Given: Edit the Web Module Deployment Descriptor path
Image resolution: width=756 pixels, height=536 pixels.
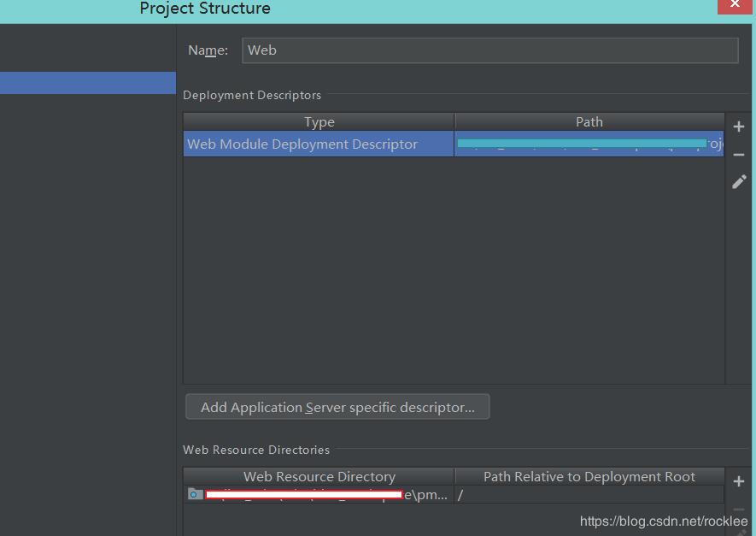Looking at the screenshot, I should [x=738, y=181].
